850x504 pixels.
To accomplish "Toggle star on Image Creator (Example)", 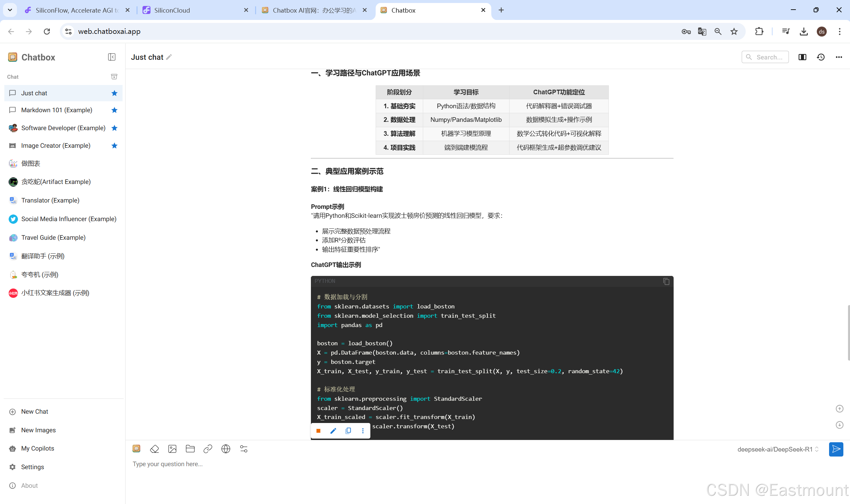I will point(114,146).
